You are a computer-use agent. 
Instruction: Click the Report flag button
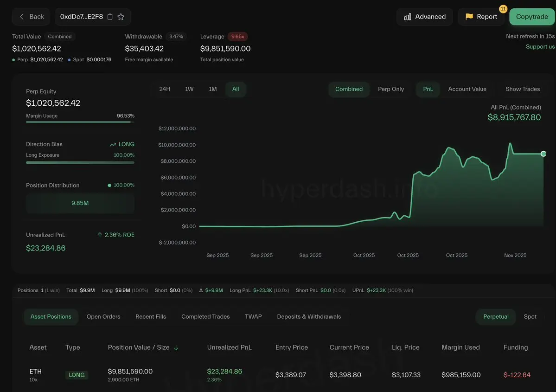click(481, 17)
